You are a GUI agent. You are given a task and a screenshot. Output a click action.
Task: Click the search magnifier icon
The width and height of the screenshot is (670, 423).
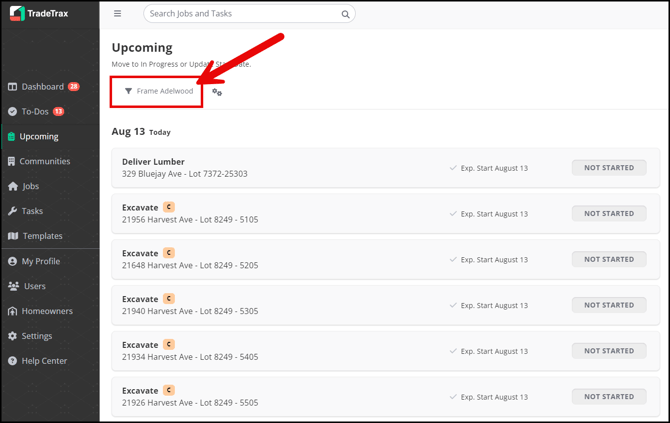click(345, 15)
